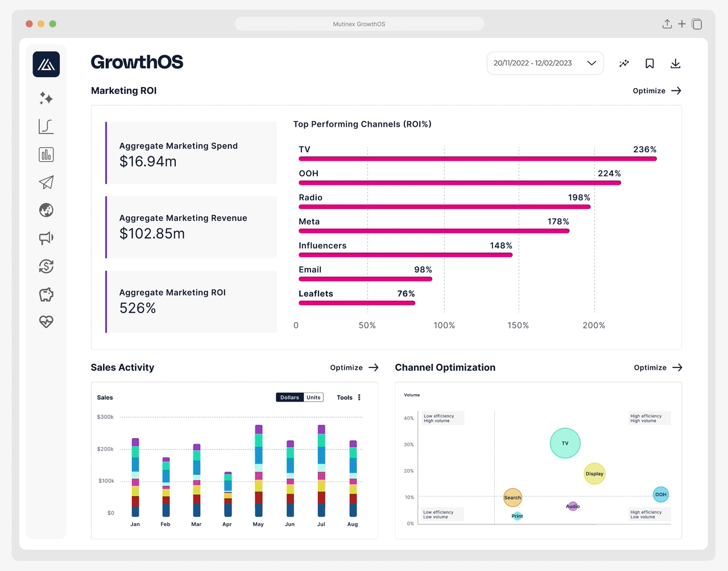Download report using the download icon

click(675, 64)
